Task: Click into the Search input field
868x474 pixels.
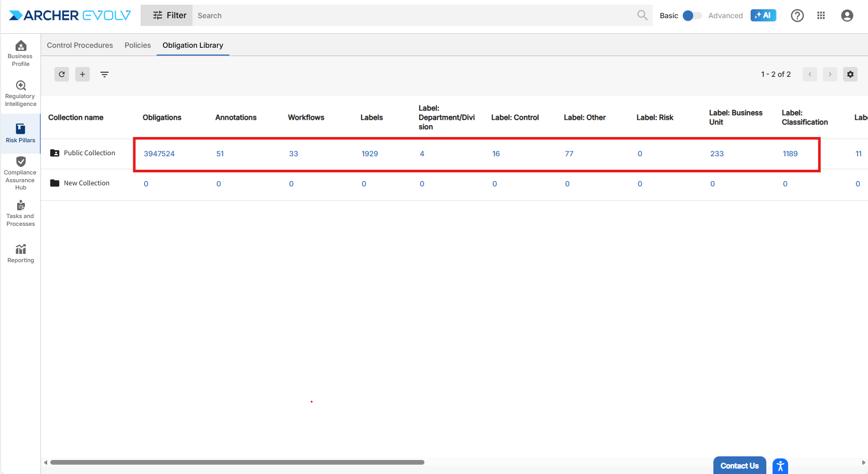Action: click(415, 16)
